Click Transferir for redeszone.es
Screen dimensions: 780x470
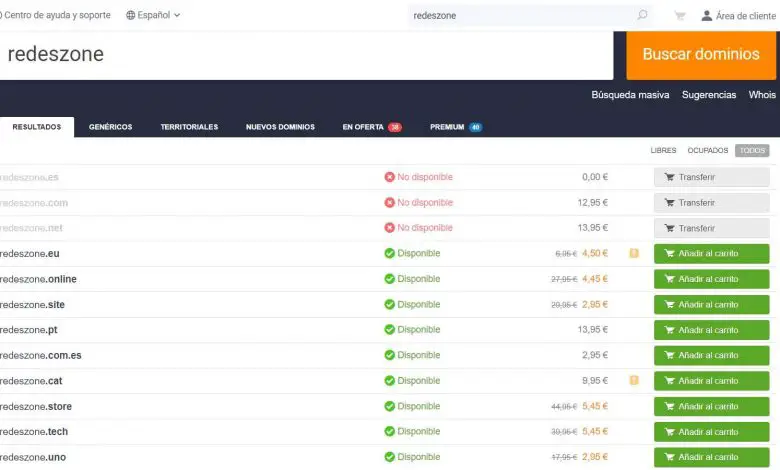pyautogui.click(x=711, y=177)
